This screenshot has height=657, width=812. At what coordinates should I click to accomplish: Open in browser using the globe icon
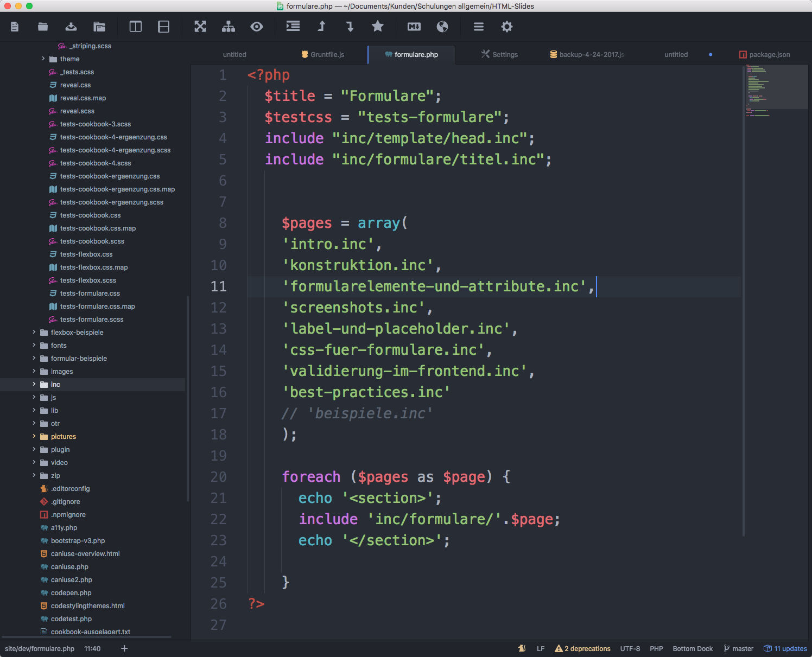(x=442, y=27)
